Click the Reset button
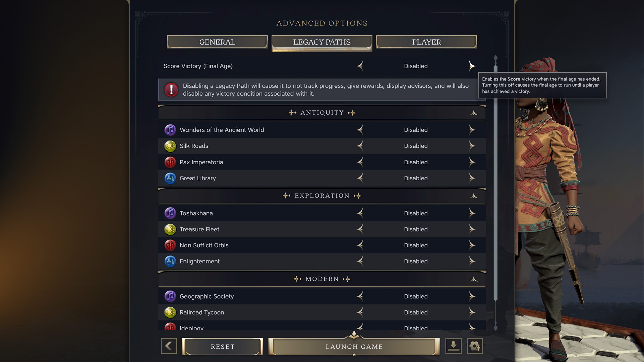This screenshot has height=362, width=644. 223,347
